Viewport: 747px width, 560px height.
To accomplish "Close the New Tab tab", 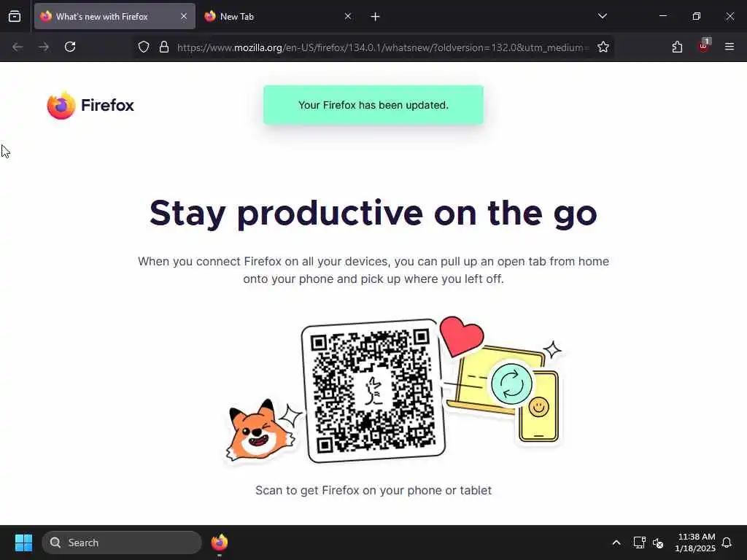I will tap(348, 16).
